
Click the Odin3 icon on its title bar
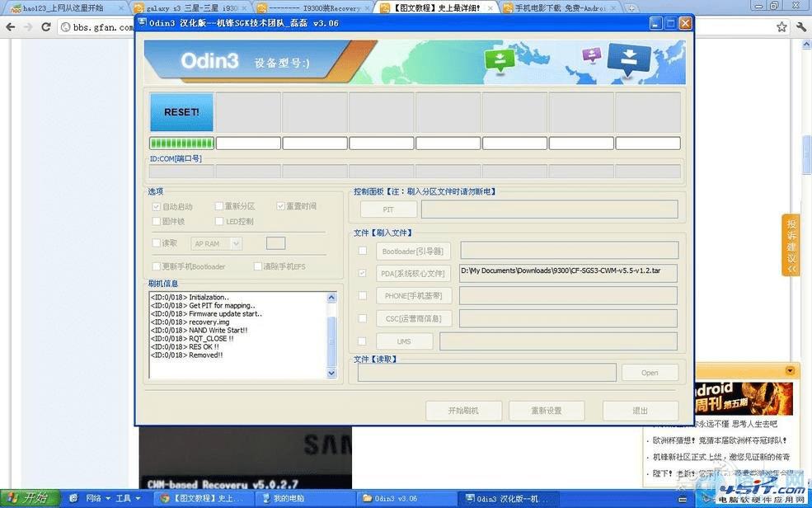pyautogui.click(x=142, y=24)
